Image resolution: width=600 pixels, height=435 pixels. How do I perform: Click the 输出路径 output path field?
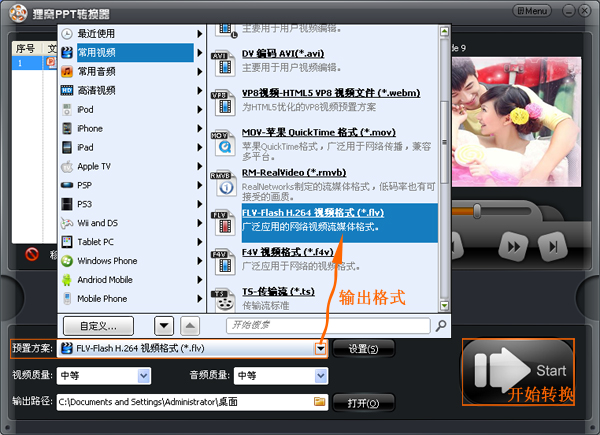(x=192, y=402)
